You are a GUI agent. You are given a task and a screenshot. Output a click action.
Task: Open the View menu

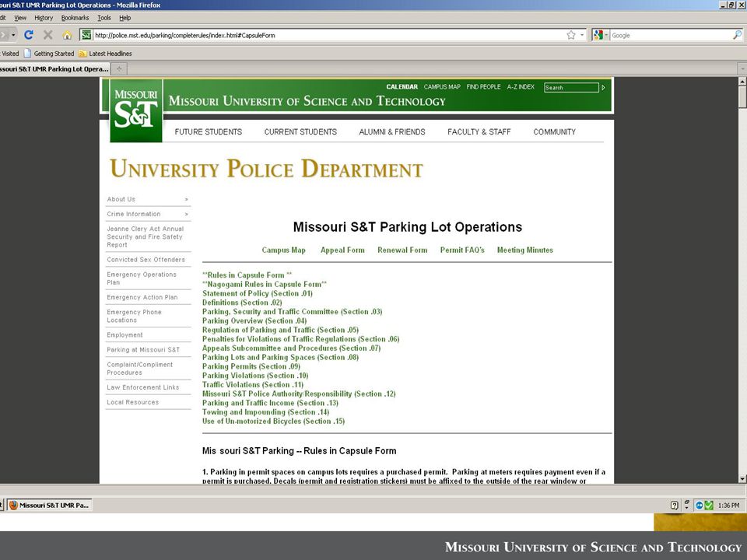[x=20, y=18]
